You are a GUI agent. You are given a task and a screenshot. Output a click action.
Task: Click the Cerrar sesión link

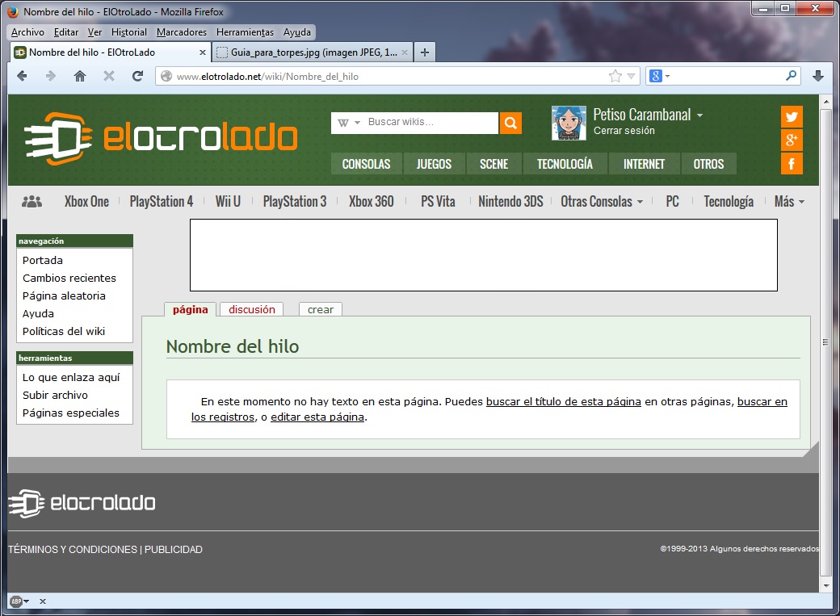point(624,131)
